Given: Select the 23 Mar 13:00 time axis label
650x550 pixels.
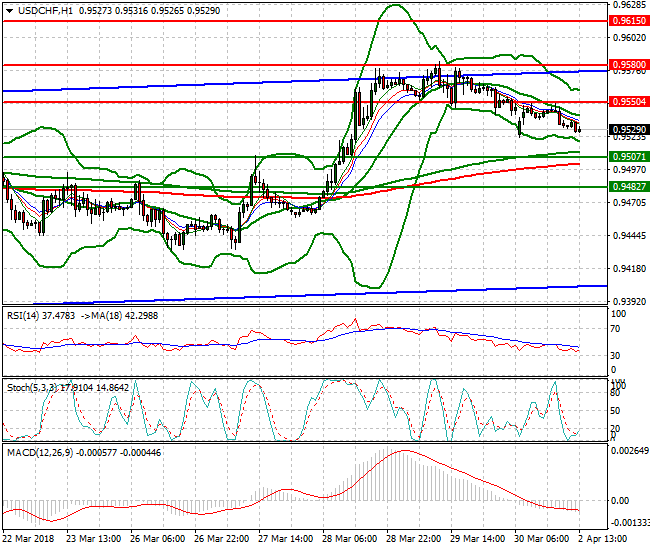Looking at the screenshot, I should [x=94, y=539].
